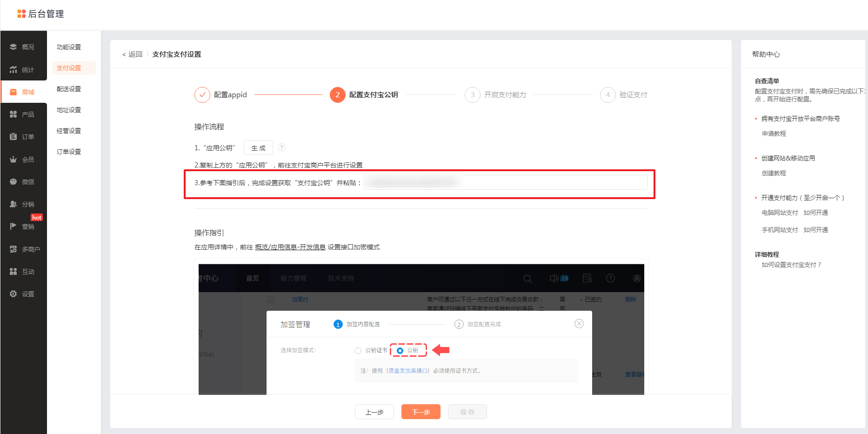Screen dimensions: 868x434
Task: Click 首页 tab in guide image
Action: 253,278
